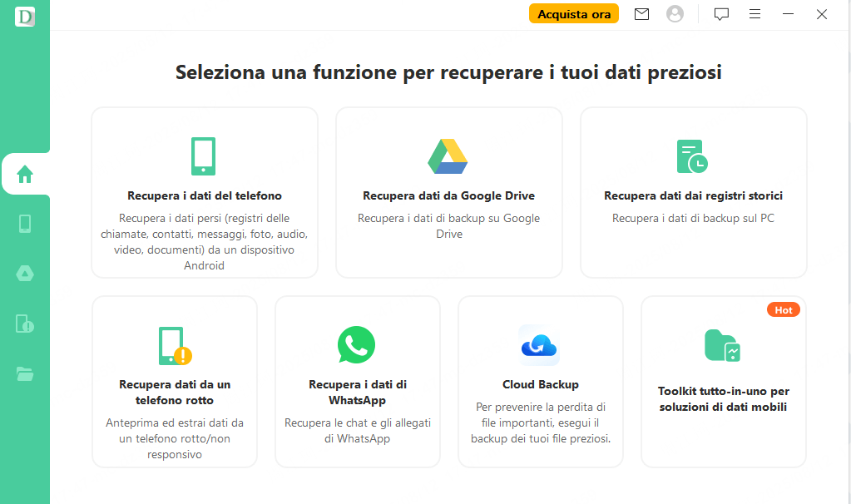Viewport: 851px width, 504px height.
Task: Click Cloud Backup description about preventing file loss
Action: [541, 422]
